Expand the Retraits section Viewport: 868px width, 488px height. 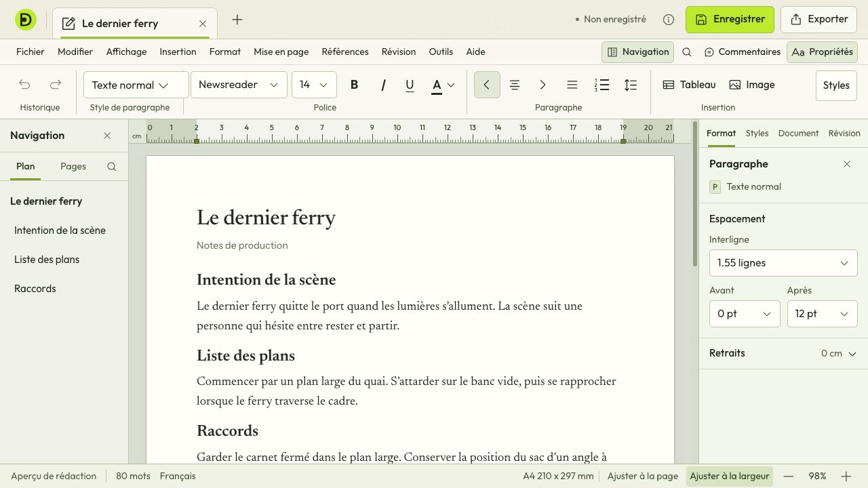[783, 353]
